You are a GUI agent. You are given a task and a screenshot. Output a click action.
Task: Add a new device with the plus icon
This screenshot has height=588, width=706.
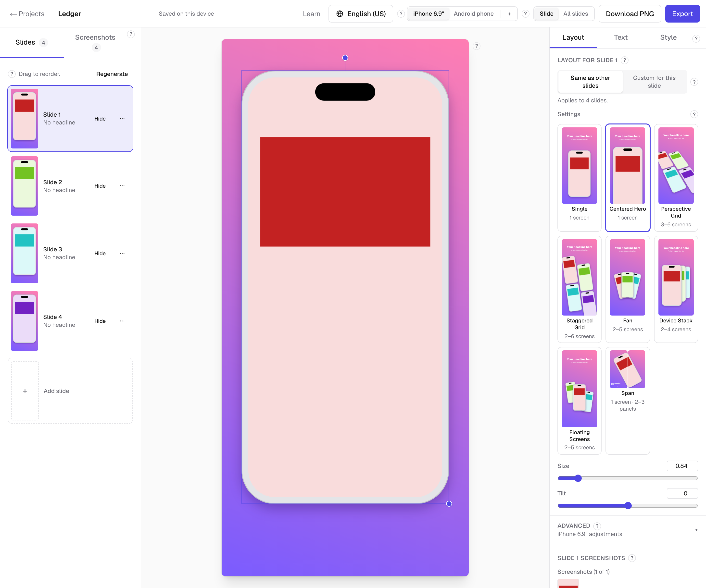(510, 14)
